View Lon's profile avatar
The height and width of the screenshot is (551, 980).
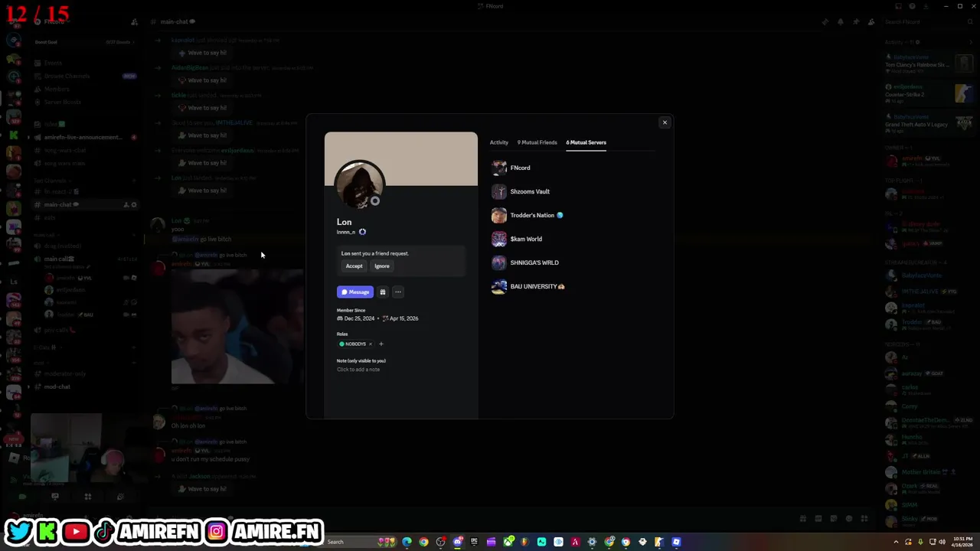tap(359, 185)
